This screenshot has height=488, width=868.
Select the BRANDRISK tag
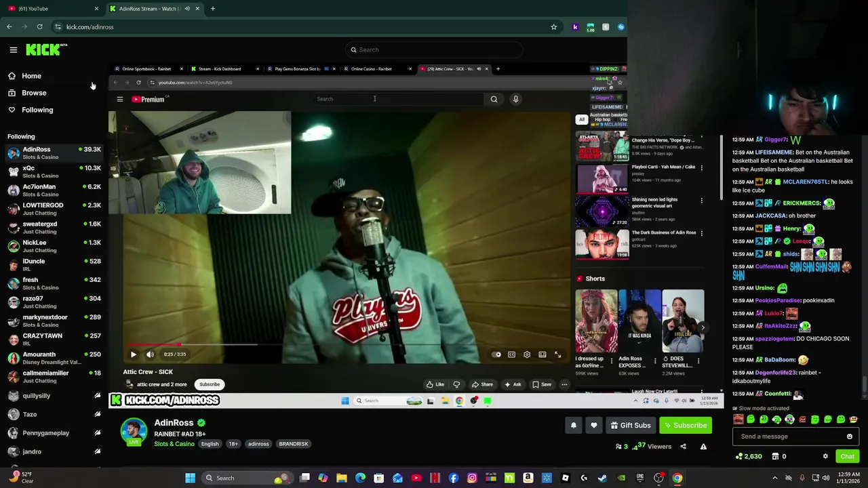[x=294, y=444]
